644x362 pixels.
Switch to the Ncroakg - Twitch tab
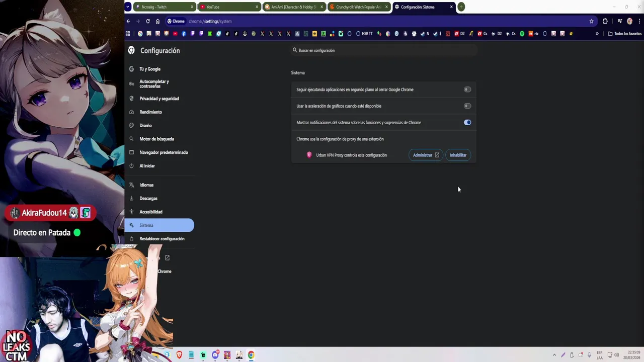coord(165,7)
